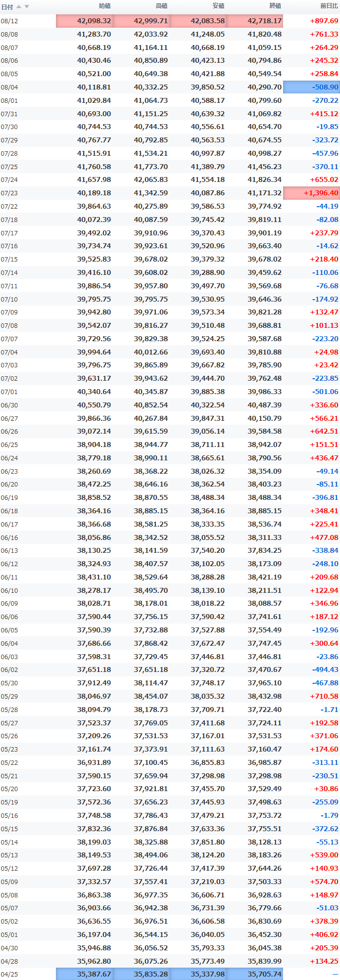The image size is (340, 980).
Task: Click the high value 39,971.06
Action: click(x=151, y=312)
